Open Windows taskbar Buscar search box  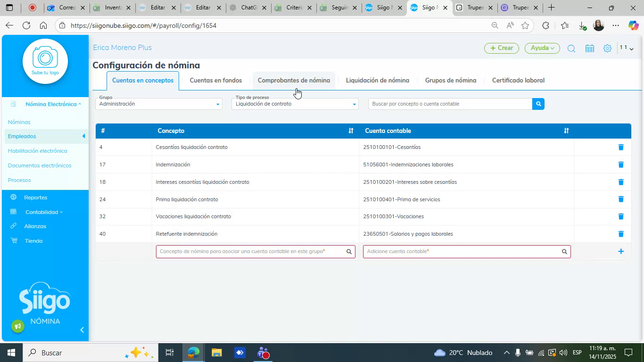tap(90, 353)
